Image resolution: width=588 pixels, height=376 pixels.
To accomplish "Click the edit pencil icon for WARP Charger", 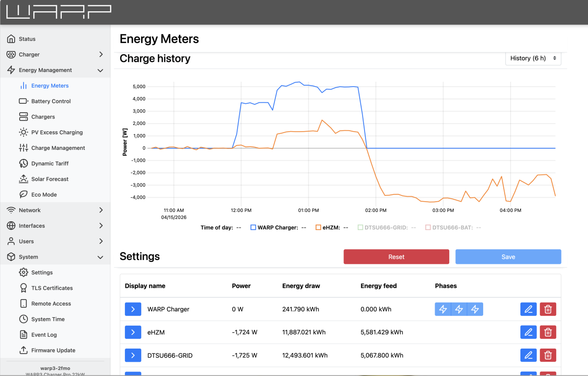I will click(x=528, y=309).
